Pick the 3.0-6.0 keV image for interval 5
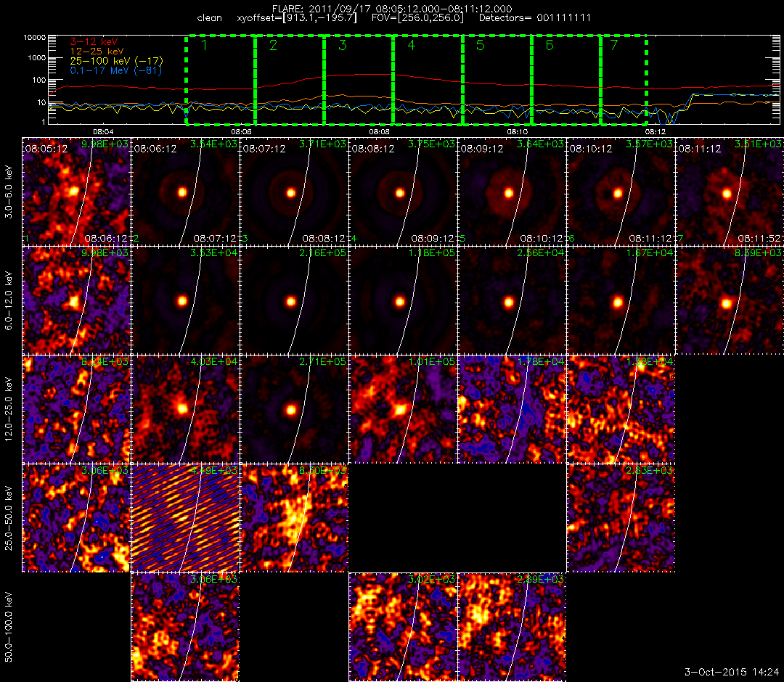Screen dimensions: 784x682 pyautogui.click(x=512, y=192)
